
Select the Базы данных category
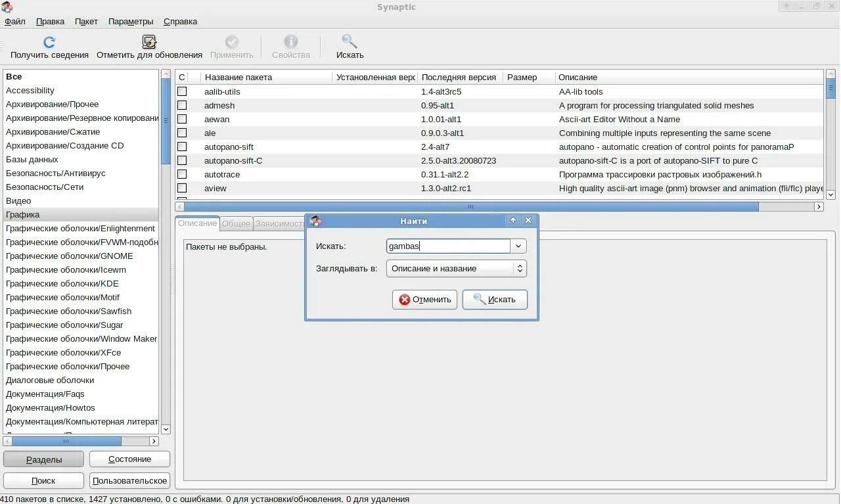coord(81,159)
